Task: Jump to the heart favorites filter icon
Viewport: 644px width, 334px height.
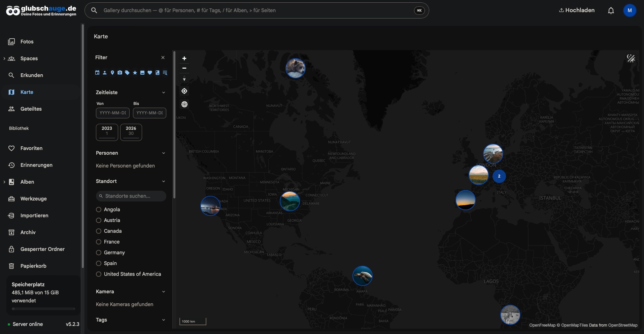Action: tap(150, 73)
